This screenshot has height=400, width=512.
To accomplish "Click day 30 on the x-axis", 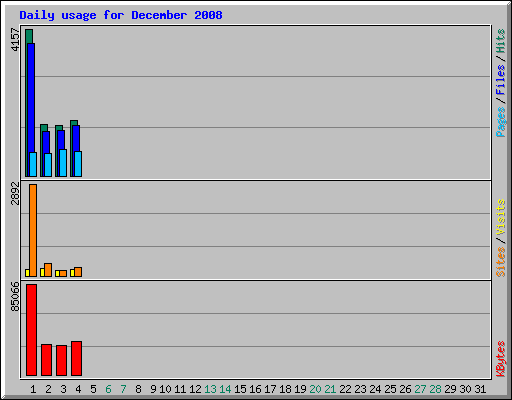I will pyautogui.click(x=465, y=389).
